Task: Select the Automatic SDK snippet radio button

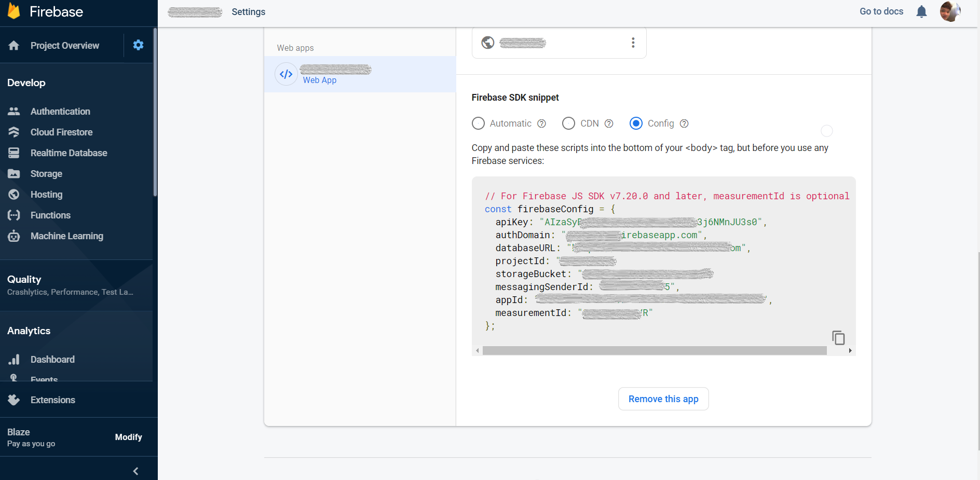Action: point(478,124)
